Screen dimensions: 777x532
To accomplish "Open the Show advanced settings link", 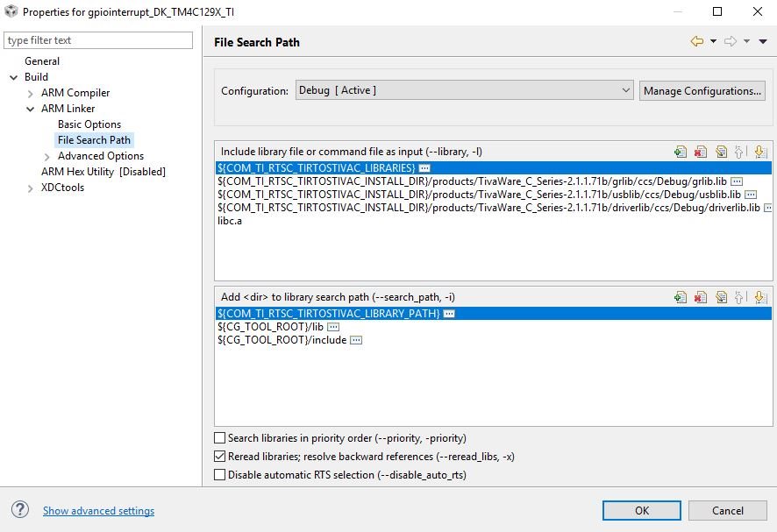I will point(98,511).
